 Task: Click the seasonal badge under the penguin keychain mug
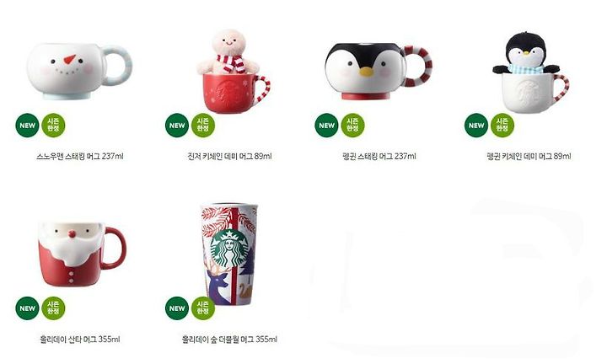[x=502, y=126]
